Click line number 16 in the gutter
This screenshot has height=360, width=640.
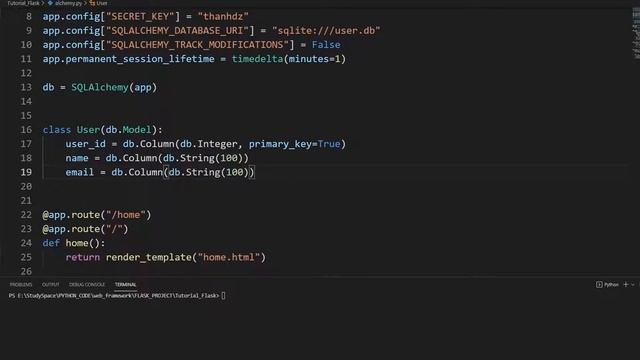26,130
